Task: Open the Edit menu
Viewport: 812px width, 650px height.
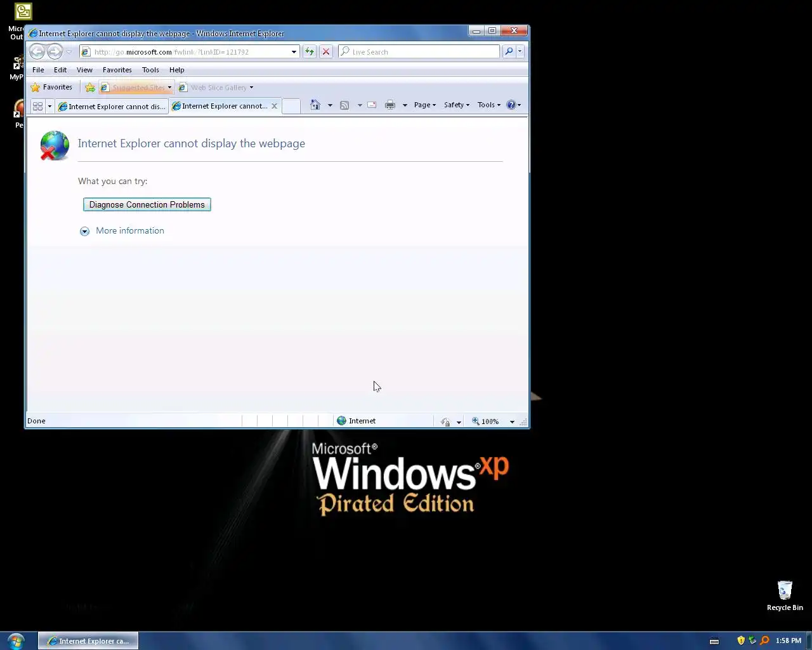Action: pos(60,70)
